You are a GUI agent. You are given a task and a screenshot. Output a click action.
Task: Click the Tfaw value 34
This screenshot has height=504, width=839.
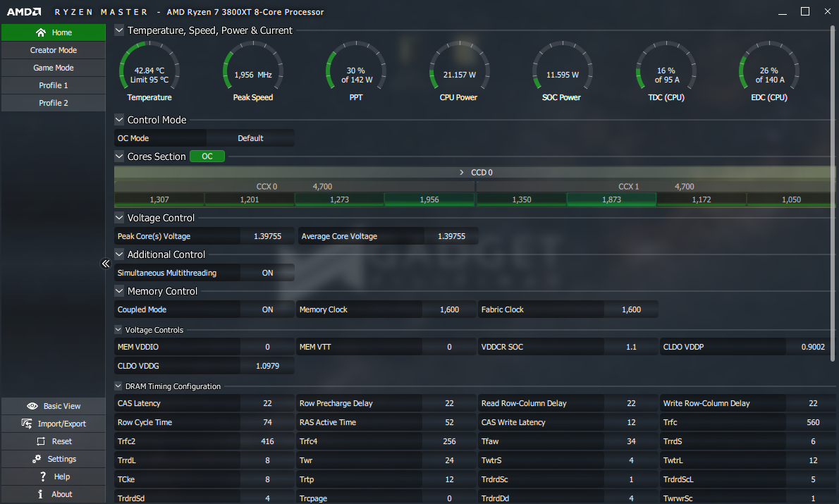coord(632,441)
